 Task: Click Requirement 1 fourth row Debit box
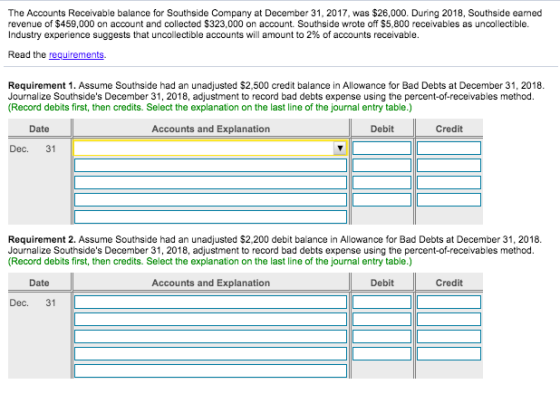(x=382, y=199)
